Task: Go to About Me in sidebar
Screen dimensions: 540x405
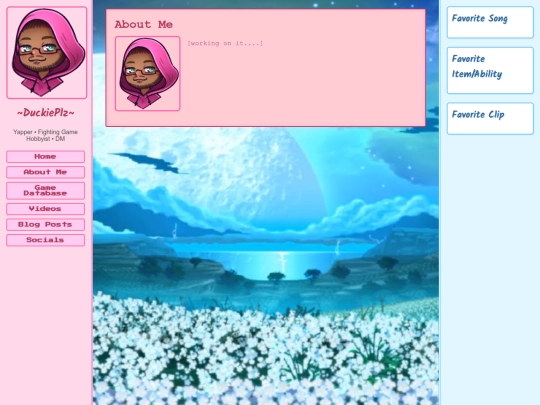Action: (x=45, y=172)
